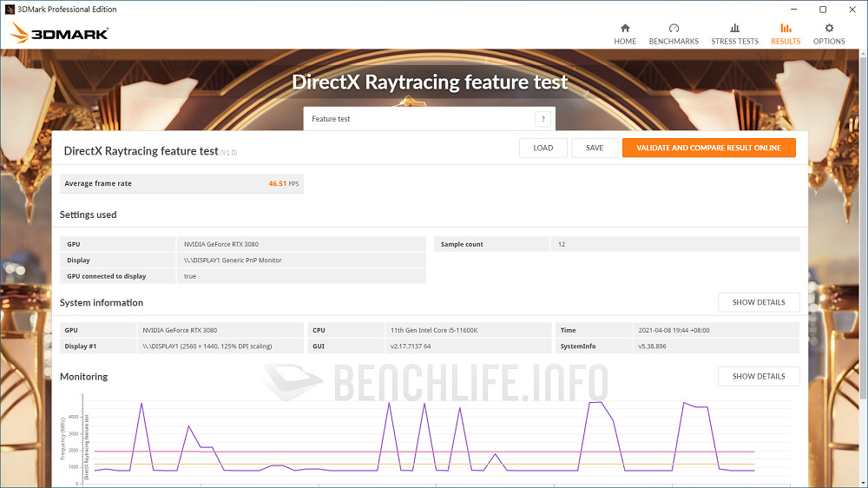
Task: Click the Monitoring heading
Action: click(x=83, y=377)
